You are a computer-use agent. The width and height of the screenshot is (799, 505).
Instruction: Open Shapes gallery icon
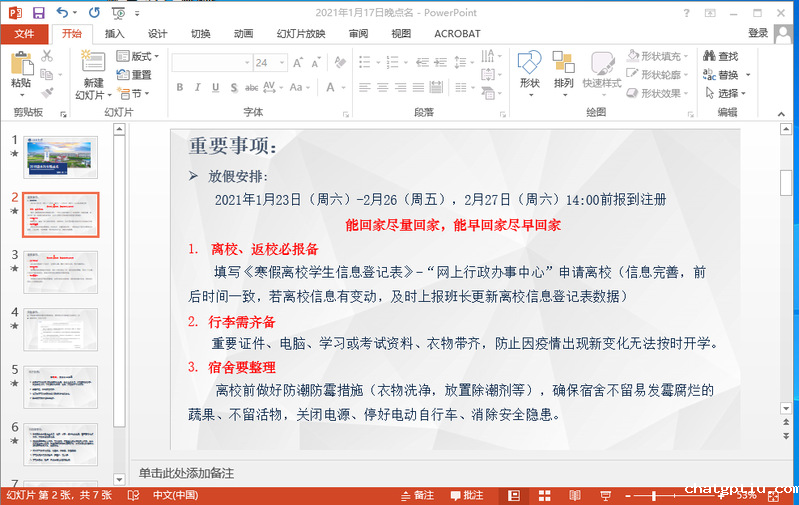click(529, 62)
